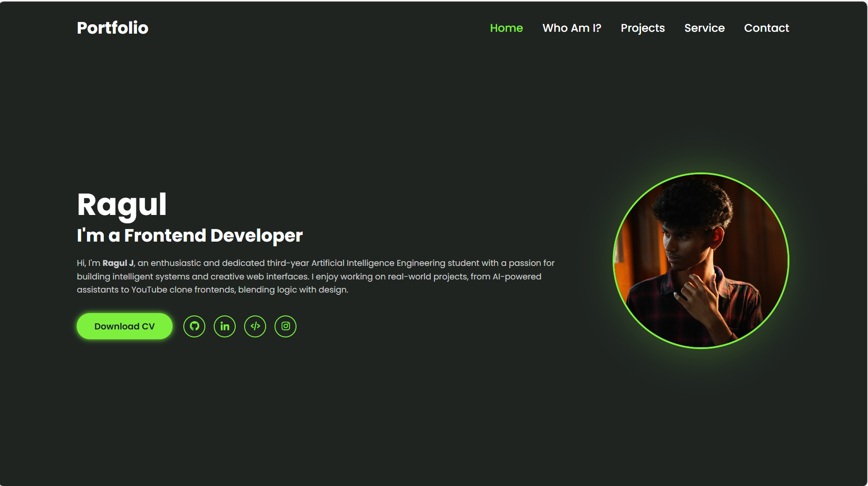The width and height of the screenshot is (868, 486).
Task: Click the green ring around the photo
Action: click(x=701, y=174)
